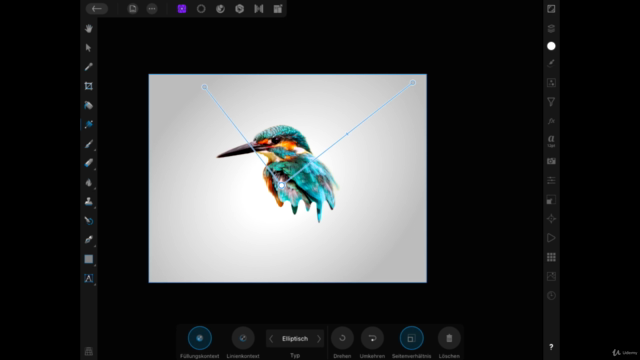Click the icon at bottom of left toolbar
Image resolution: width=640 pixels, height=360 pixels.
[89, 351]
